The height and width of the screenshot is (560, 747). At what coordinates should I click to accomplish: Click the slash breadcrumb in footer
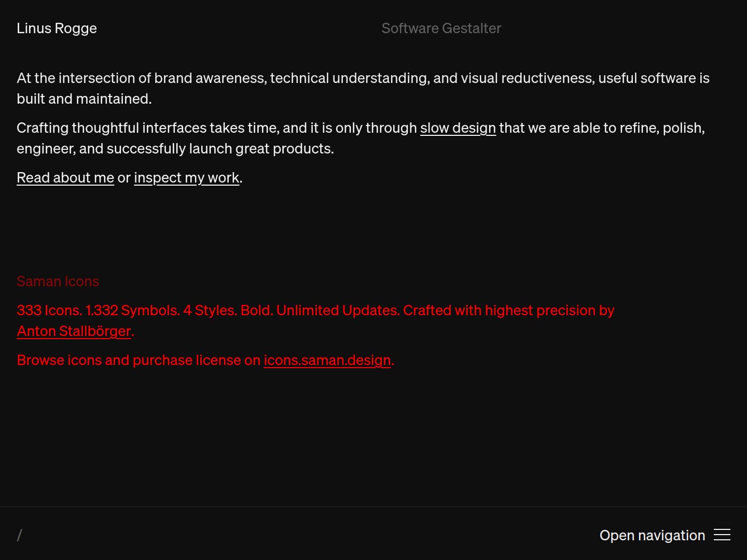pos(19,535)
